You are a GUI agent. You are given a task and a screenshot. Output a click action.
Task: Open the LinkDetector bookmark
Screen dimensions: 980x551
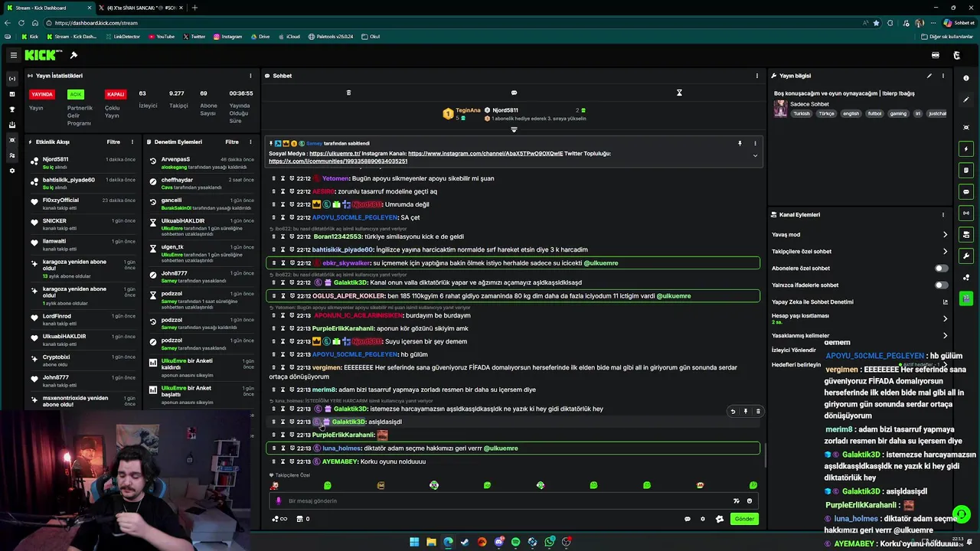[122, 37]
